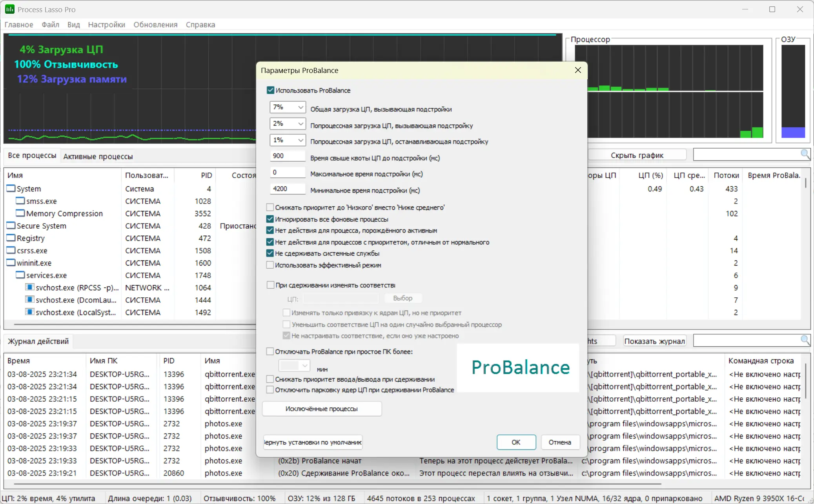
Task: Expand the 1% stop-restraint threshold dropdown
Action: click(300, 140)
